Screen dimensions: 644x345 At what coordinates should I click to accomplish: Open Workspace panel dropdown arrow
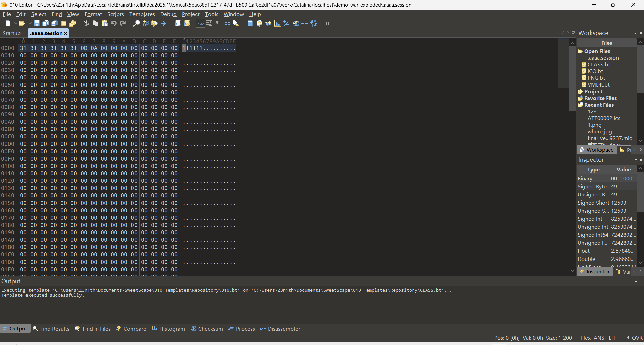635,33
